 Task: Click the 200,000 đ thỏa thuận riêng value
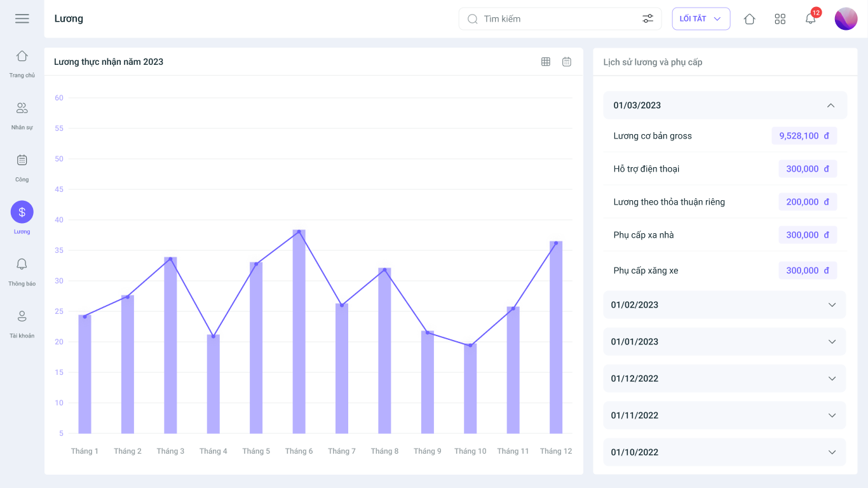point(808,202)
